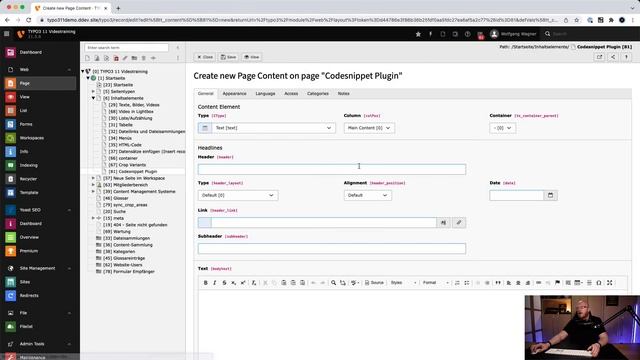Open record in a new window
This screenshot has height=360, width=640.
coord(599,57)
